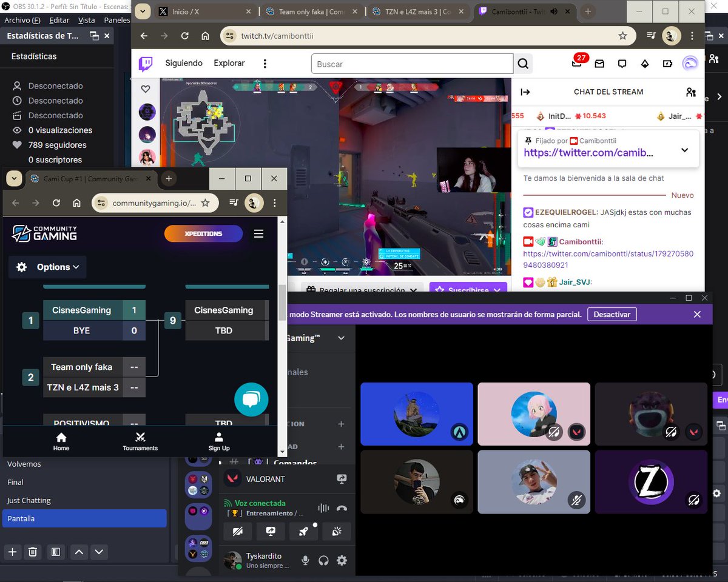Image resolution: width=728 pixels, height=582 pixels.
Task: Open OBS scene filters icon
Action: [x=55, y=552]
